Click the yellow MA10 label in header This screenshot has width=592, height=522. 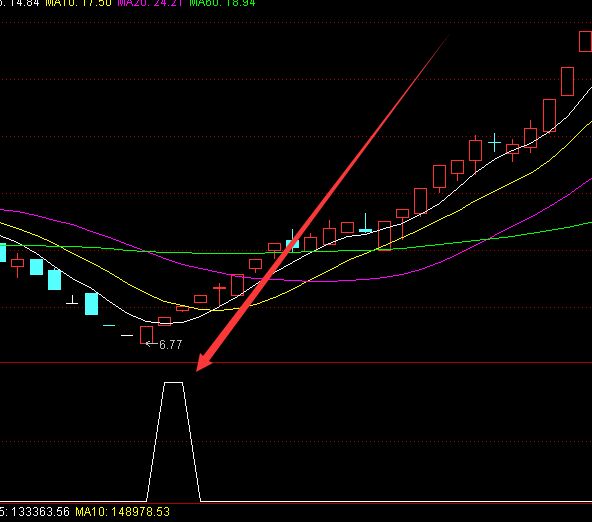pyautogui.click(x=78, y=3)
